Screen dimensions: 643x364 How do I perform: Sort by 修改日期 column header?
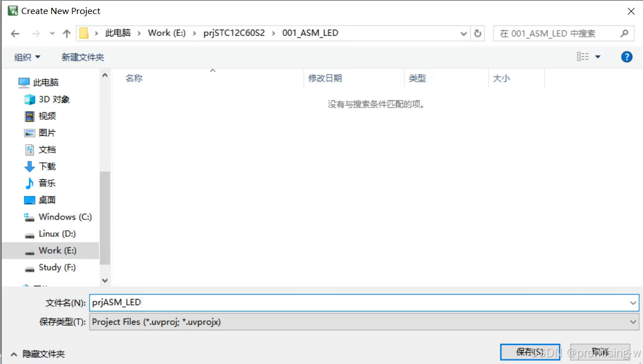(325, 78)
